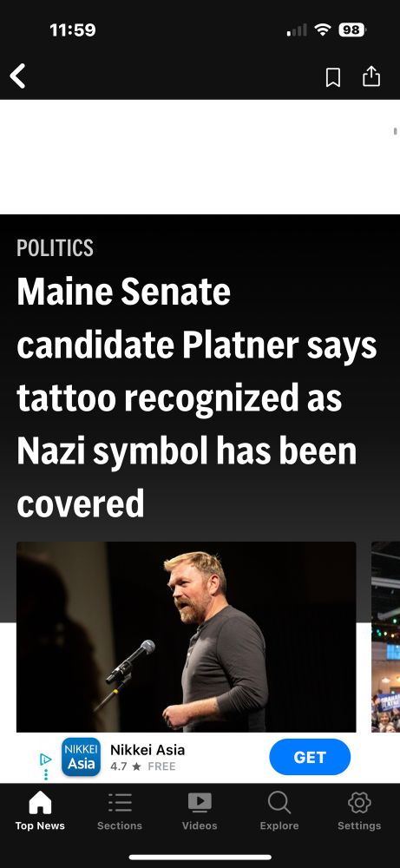Open the Videos tab icon

[200, 802]
